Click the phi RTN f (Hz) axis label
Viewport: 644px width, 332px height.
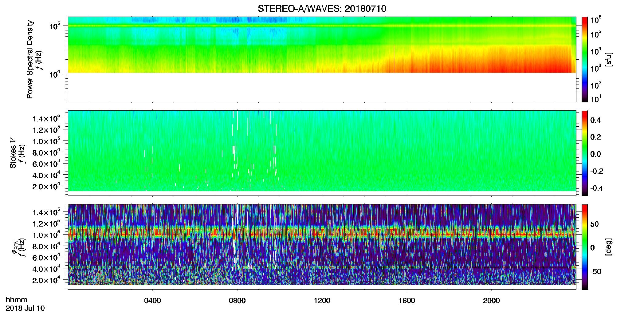[18, 247]
